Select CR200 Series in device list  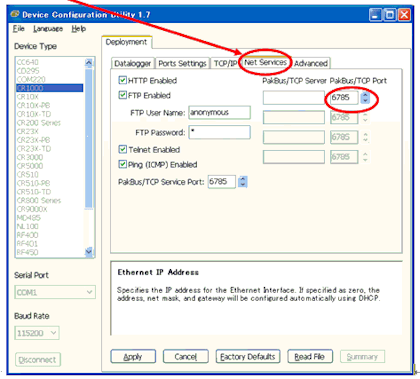(x=39, y=123)
